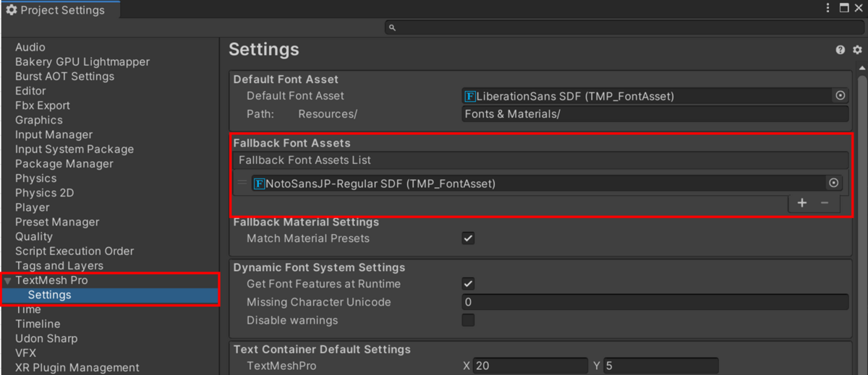Grab the fallback list item drag handle

[x=242, y=184]
